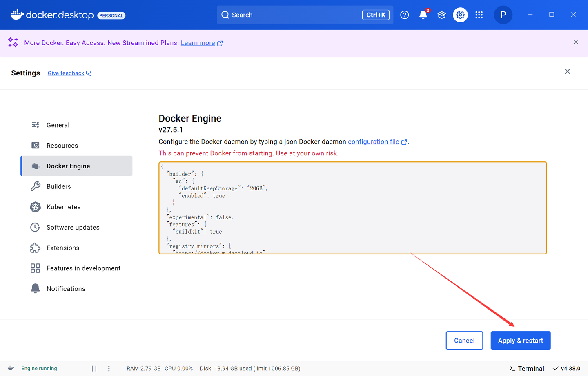The image size is (588, 376).
Task: Open the apps grid icon
Action: pyautogui.click(x=479, y=15)
